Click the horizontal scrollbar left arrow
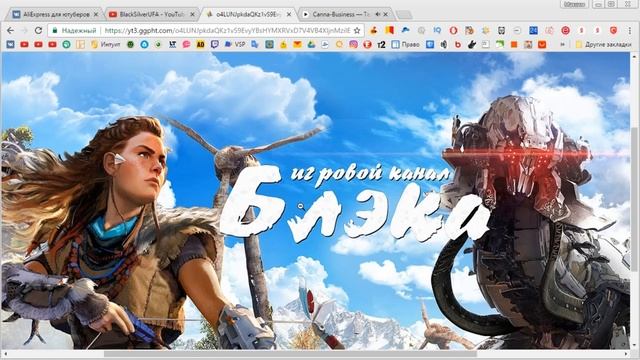 pyautogui.click(x=5, y=354)
